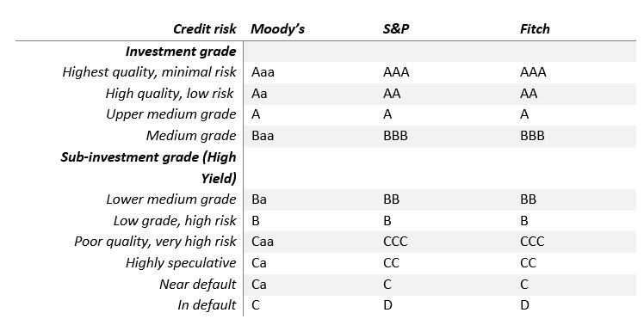Select the Low grade, high risk label
Screen dimensions: 644x325
coord(175,221)
